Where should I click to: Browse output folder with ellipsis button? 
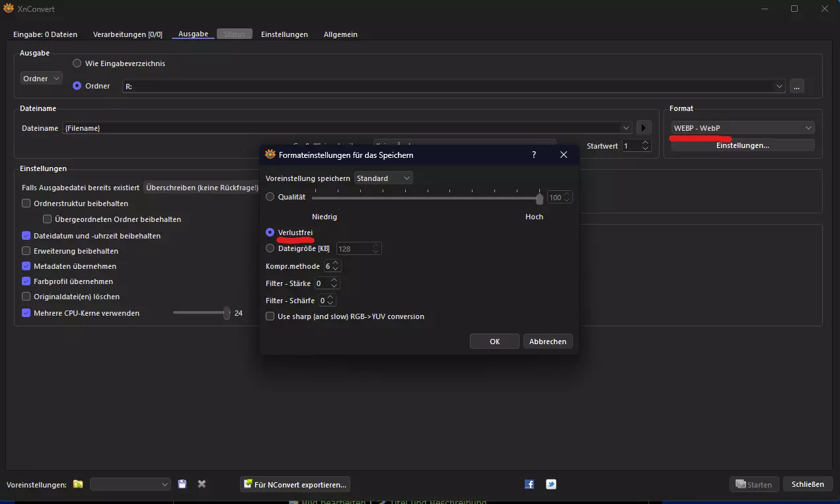796,87
